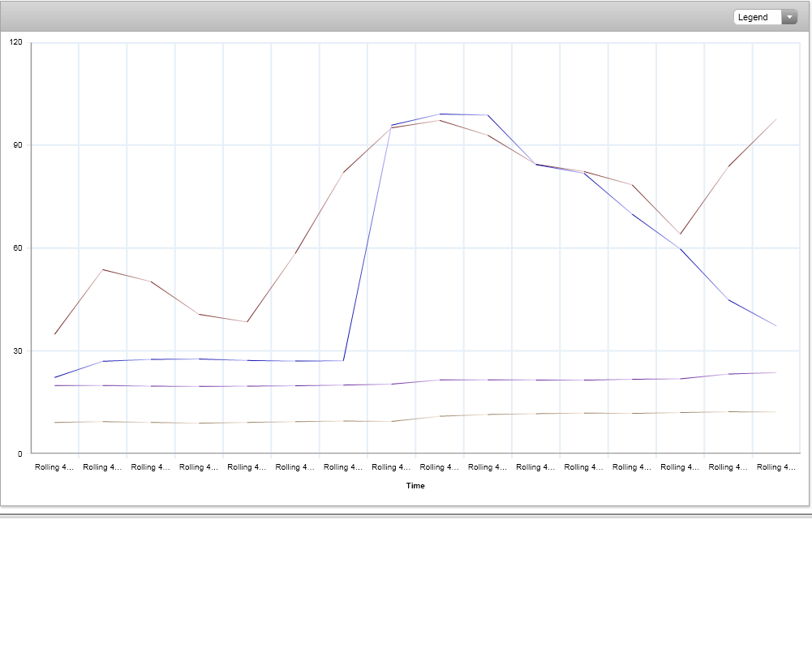812x649 pixels.
Task: Click the blue line point before its steep rise
Action: pyautogui.click(x=344, y=360)
